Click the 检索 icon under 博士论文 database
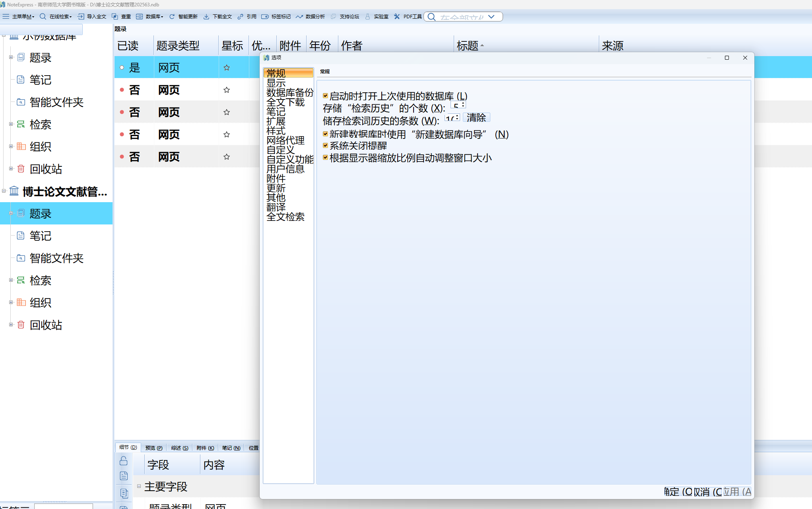Viewport: 812px width, 509px height. pos(21,280)
